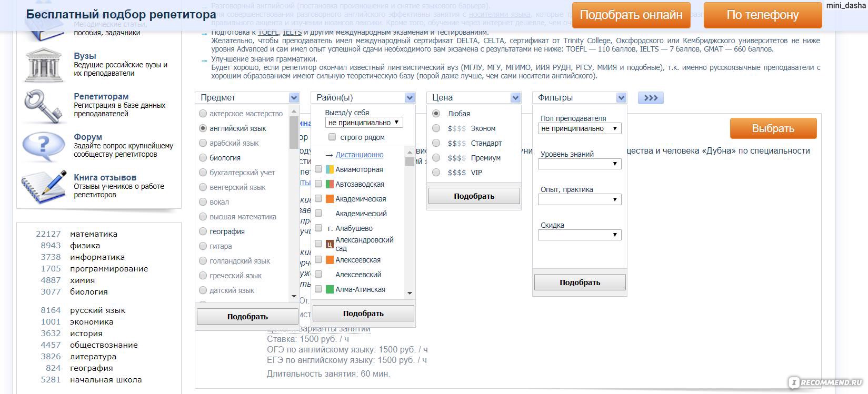Expand the Фильтры dropdown arrow

[621, 98]
